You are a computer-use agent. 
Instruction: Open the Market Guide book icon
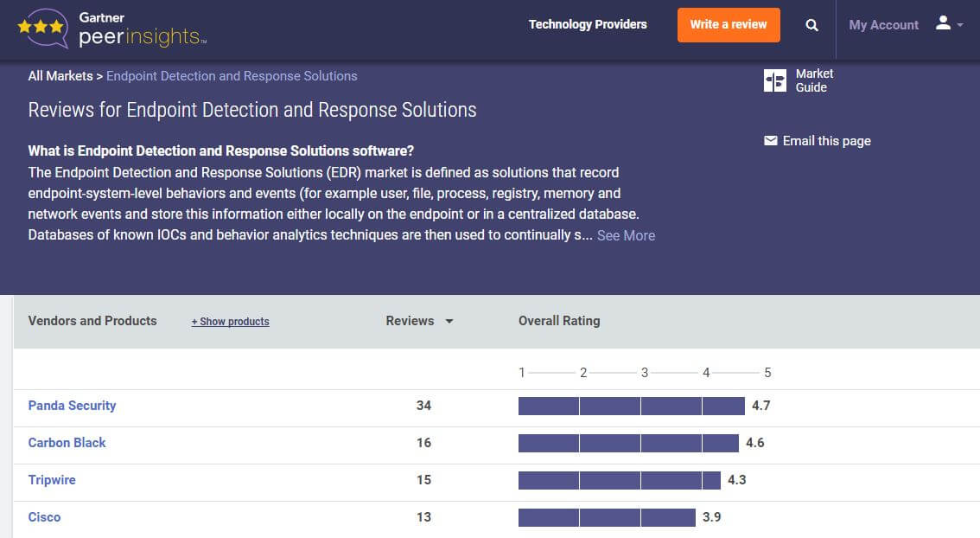(x=775, y=80)
